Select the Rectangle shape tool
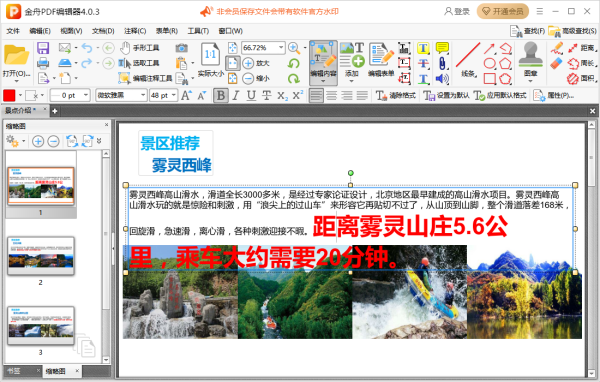The image size is (600, 382). point(490,79)
